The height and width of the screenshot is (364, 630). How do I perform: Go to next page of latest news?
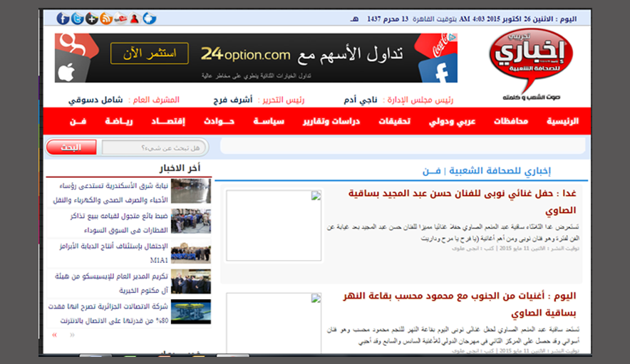tap(55, 334)
